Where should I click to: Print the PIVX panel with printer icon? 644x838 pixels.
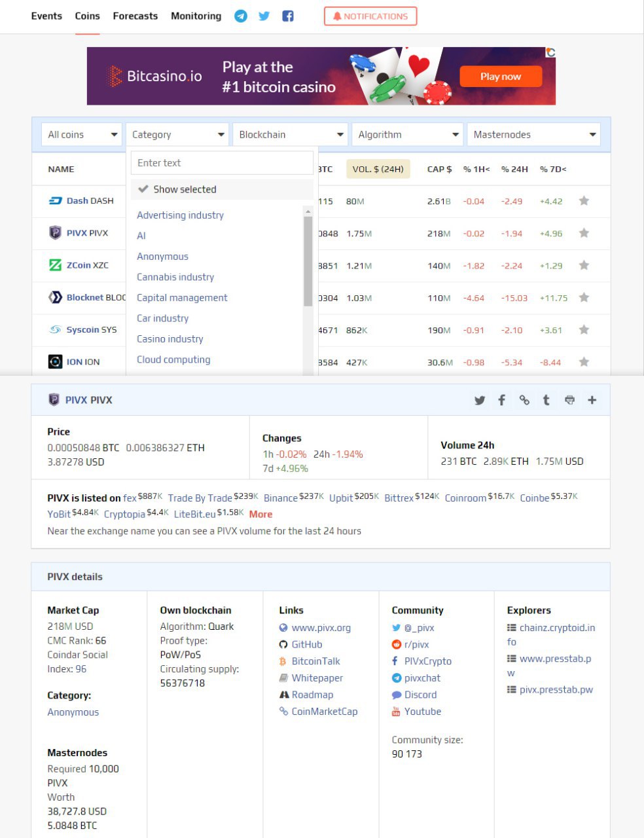click(569, 400)
